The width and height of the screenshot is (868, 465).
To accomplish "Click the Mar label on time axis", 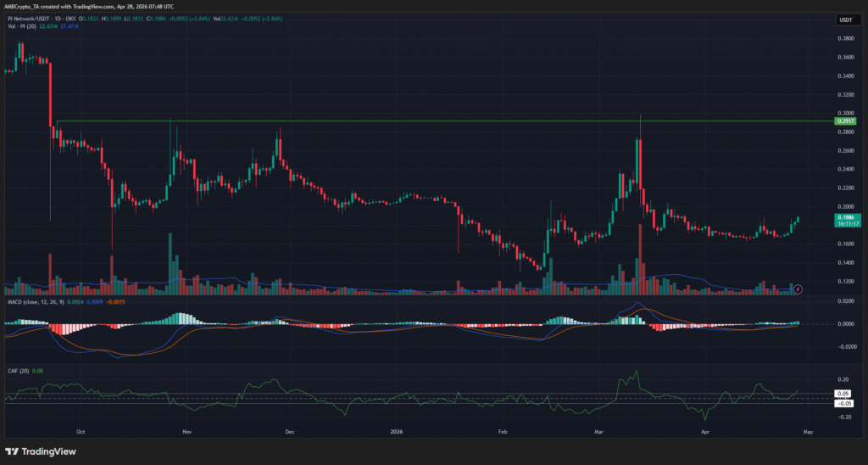I will (x=599, y=431).
